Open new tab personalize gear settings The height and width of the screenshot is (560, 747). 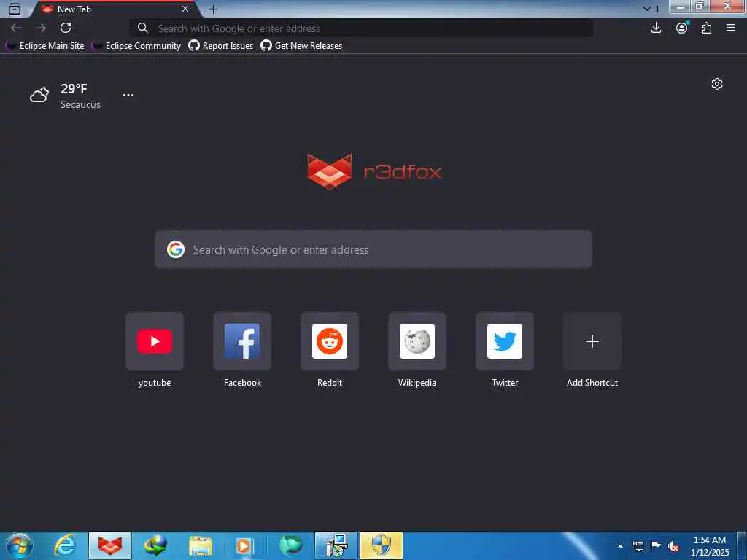tap(717, 84)
